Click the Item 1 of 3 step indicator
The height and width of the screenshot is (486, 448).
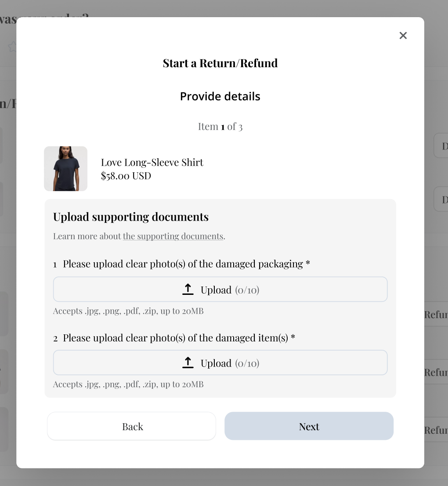point(220,127)
